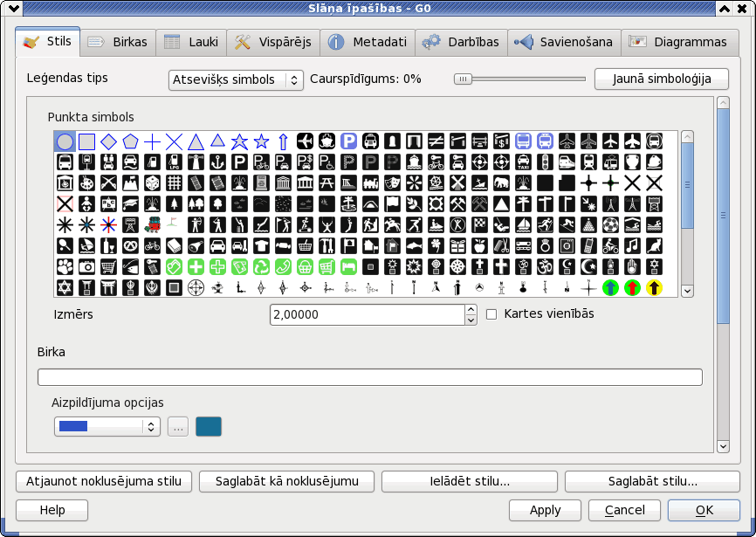
Task: Choose the pentagon point symbol
Action: click(131, 141)
